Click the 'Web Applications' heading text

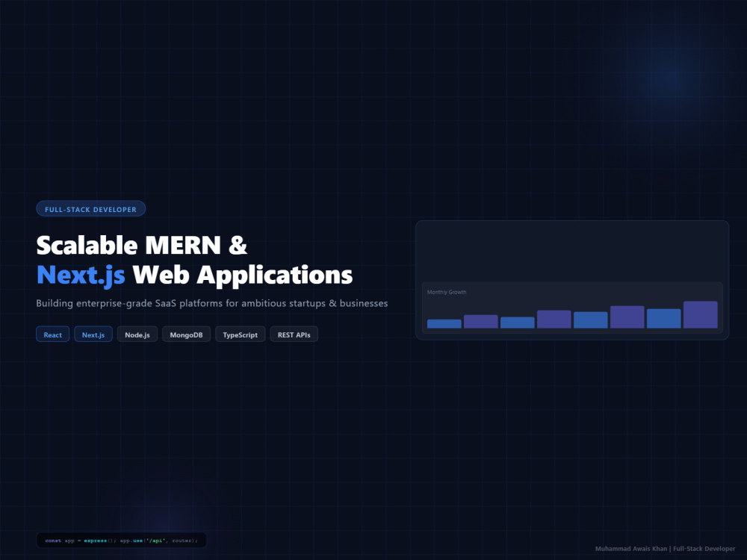coord(243,276)
